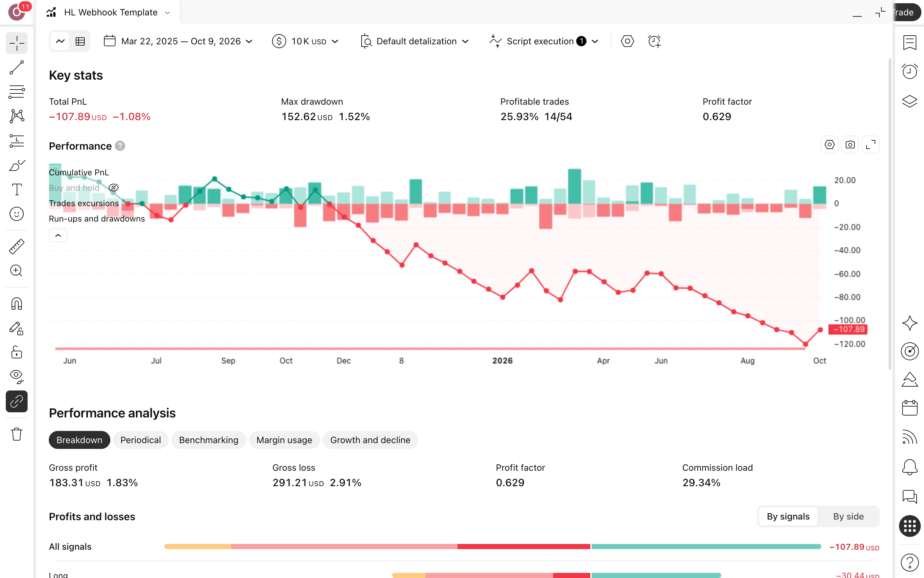Select the crosshair cursor tool
The width and height of the screenshot is (924, 578).
click(16, 43)
